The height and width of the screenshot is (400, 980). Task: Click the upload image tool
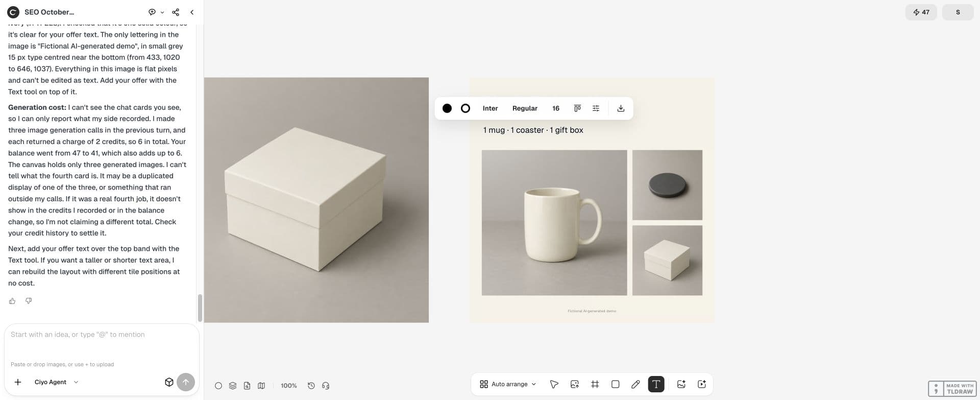click(x=575, y=384)
